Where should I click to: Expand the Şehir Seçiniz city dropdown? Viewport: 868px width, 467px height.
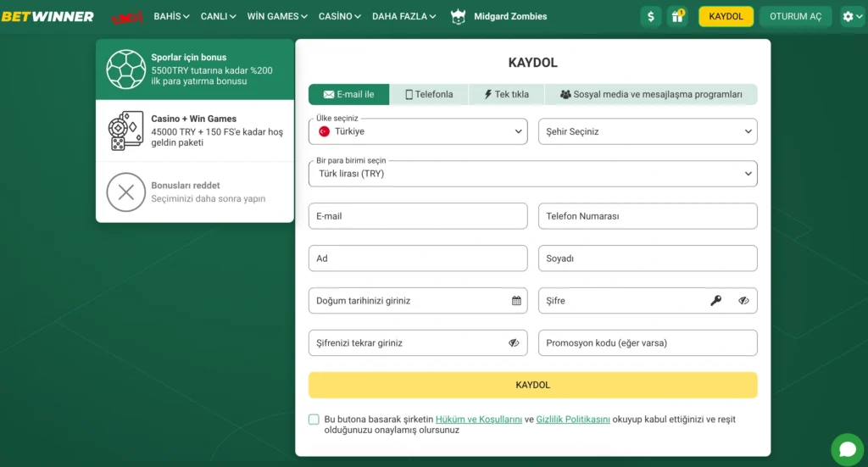(648, 131)
